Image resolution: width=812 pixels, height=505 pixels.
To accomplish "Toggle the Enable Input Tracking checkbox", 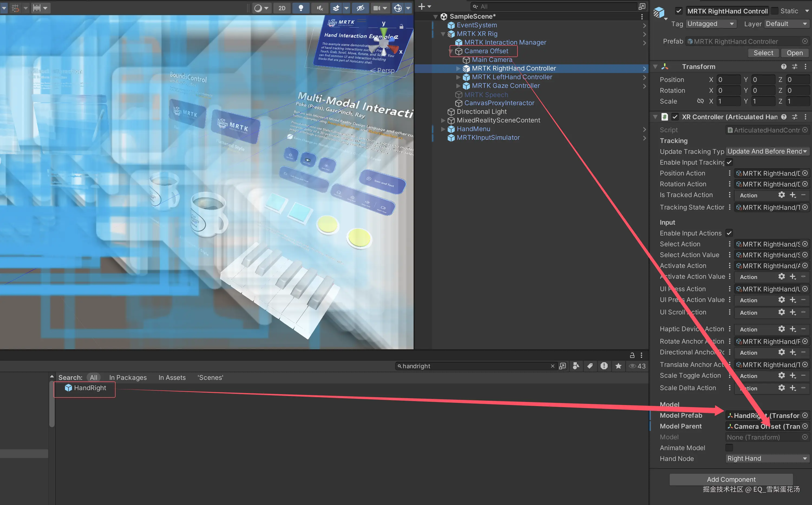I will pyautogui.click(x=729, y=162).
